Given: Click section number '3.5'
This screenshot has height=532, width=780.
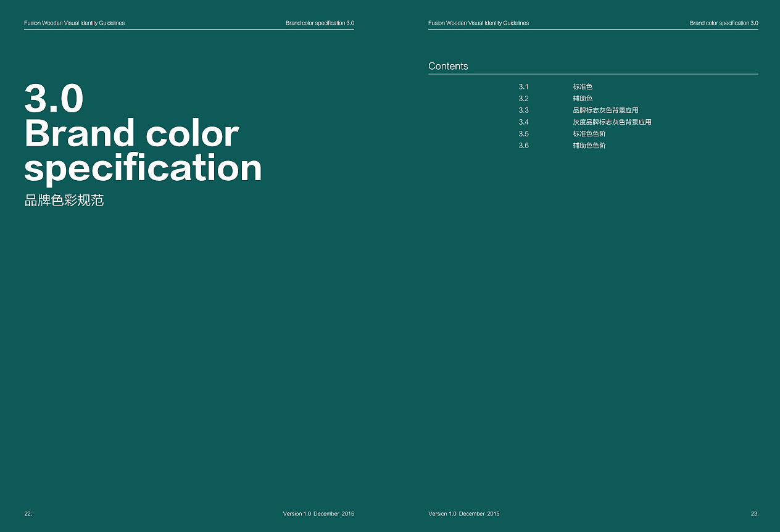Looking at the screenshot, I should (523, 134).
